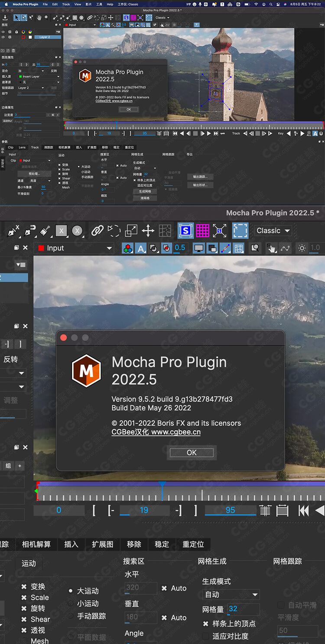
Task: Toggle Auto checkbox beside 水平 in enlarged panel
Action: (164, 588)
